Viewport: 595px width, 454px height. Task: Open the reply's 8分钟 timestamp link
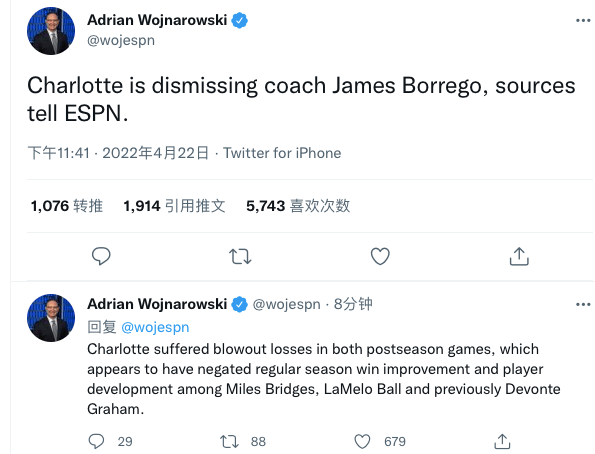353,304
